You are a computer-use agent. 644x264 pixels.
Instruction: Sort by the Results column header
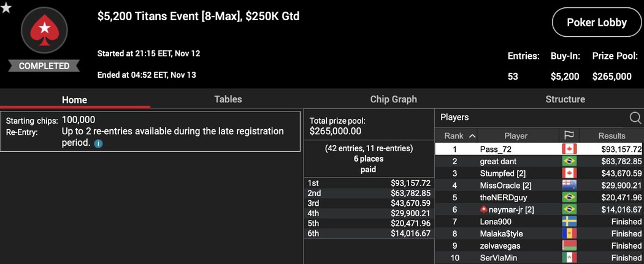coord(611,136)
